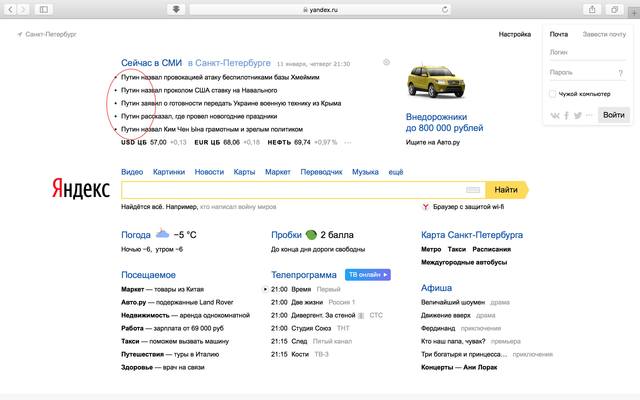The height and width of the screenshot is (400, 640).
Task: Click the yellow SUV ad image
Action: (436, 82)
